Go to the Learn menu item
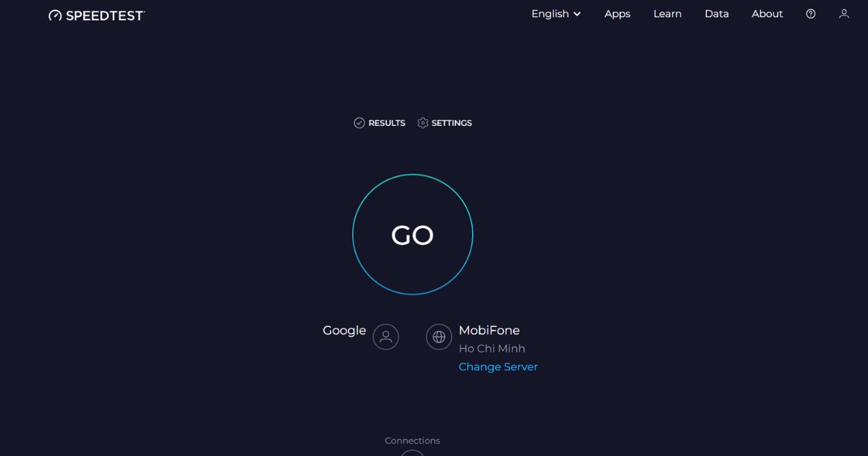Screen dimensions: 868x456 pyautogui.click(x=667, y=14)
